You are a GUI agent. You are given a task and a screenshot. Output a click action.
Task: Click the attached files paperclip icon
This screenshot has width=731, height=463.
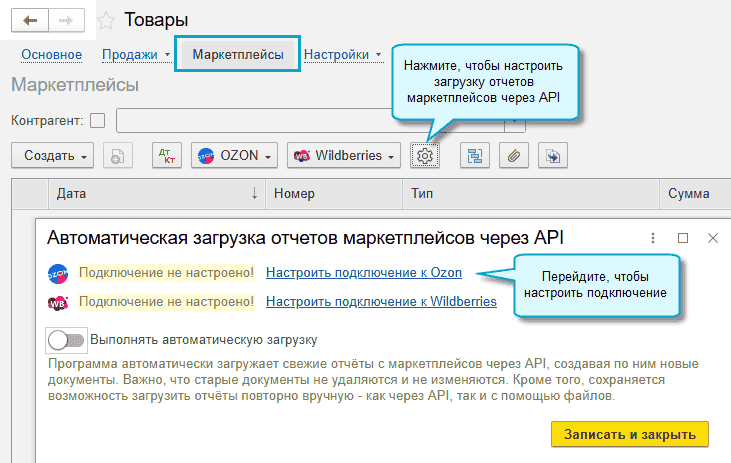[512, 155]
